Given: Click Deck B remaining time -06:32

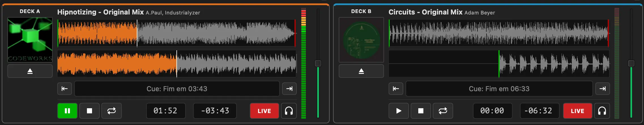Looking at the screenshot, I should click(x=539, y=111).
